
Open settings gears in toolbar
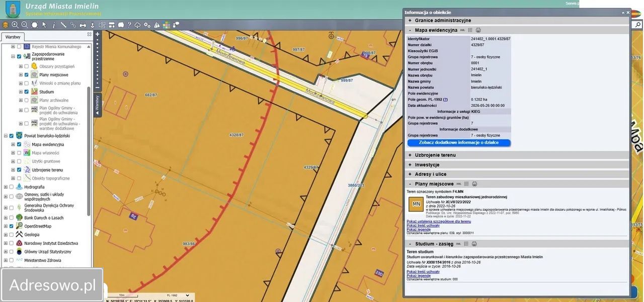147,25
